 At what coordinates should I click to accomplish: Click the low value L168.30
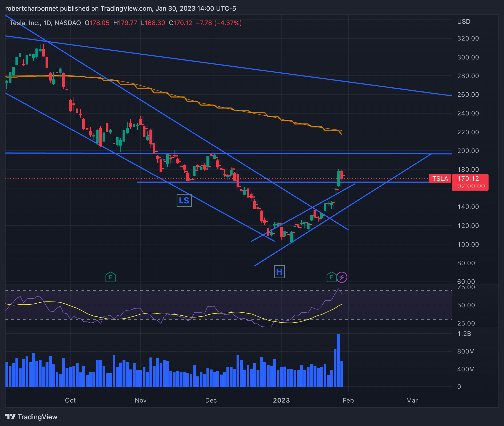[x=153, y=23]
